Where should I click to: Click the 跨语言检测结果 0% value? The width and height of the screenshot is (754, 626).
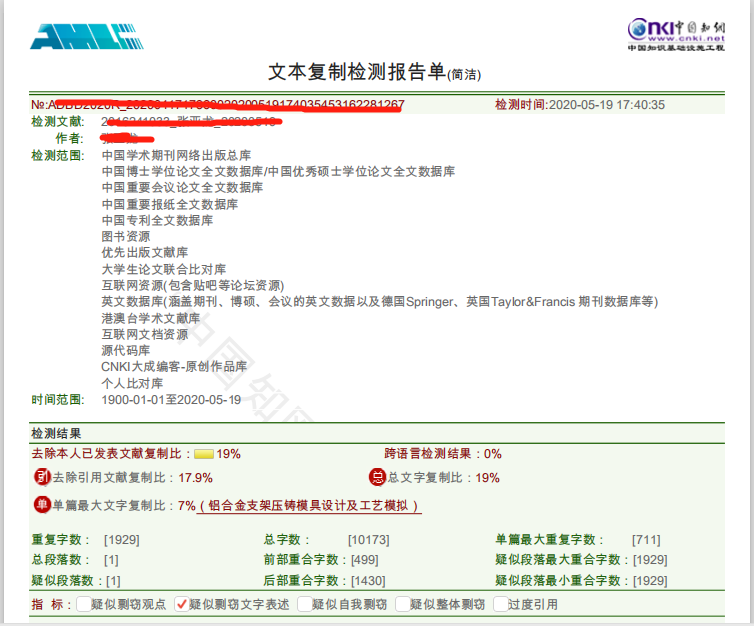(x=493, y=454)
